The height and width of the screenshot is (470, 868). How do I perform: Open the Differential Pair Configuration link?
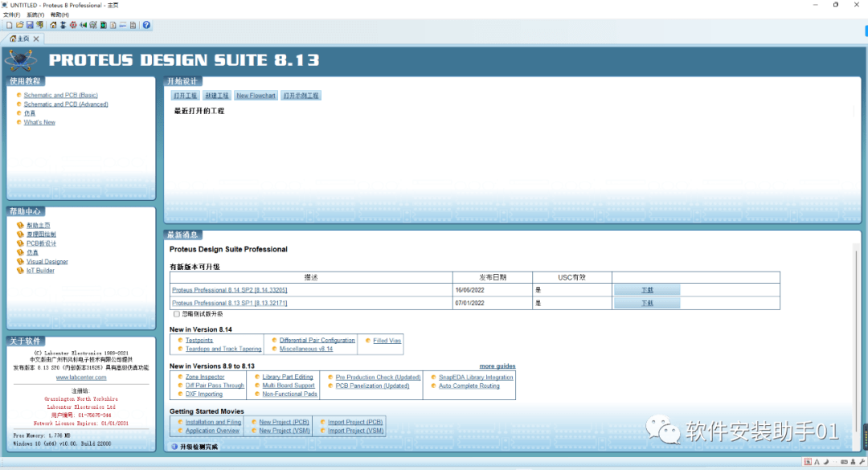tap(317, 341)
